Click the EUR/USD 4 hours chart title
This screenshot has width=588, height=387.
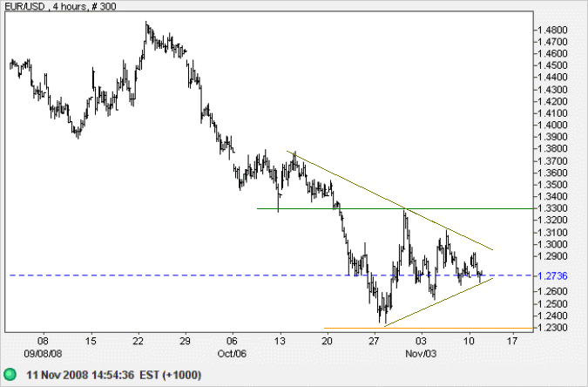click(x=60, y=6)
